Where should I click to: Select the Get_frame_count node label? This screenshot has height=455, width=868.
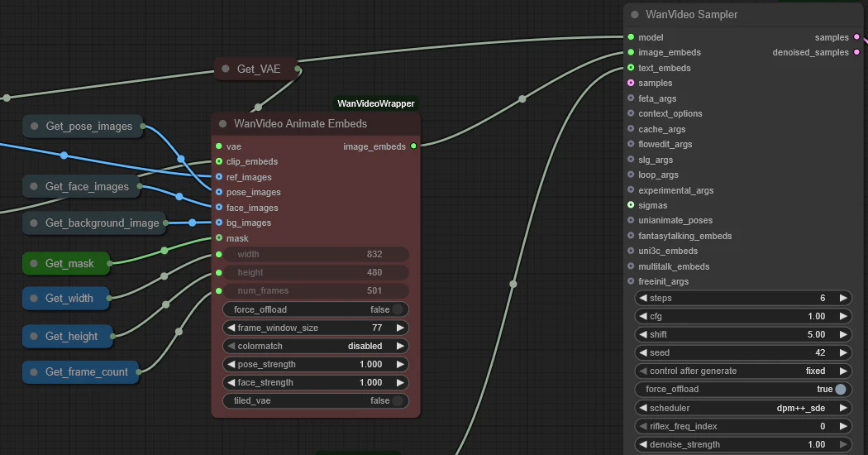[87, 372]
